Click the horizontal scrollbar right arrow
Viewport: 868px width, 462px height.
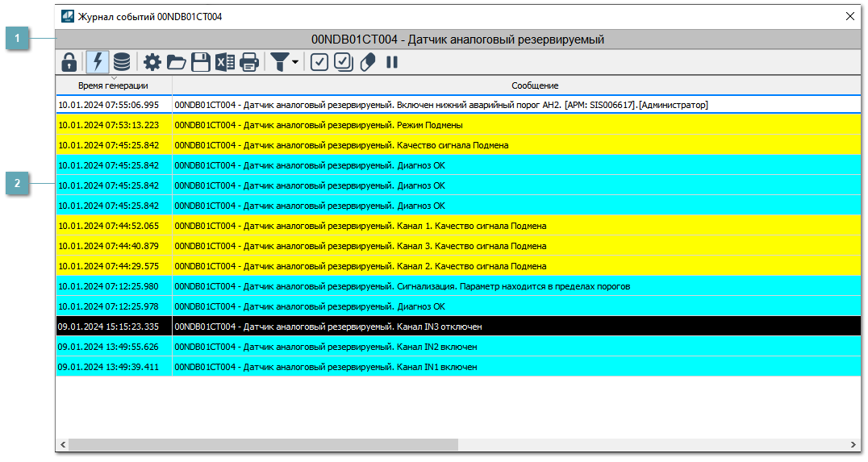point(854,445)
